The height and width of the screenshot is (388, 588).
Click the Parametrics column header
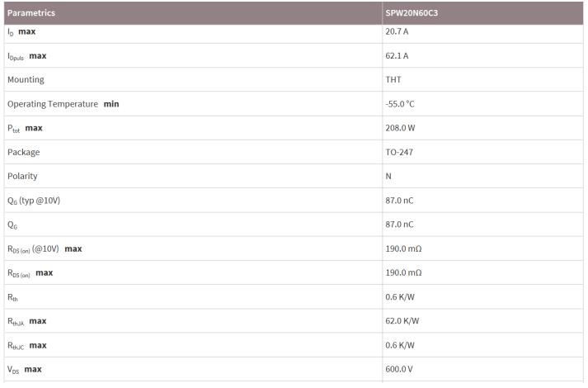(31, 13)
